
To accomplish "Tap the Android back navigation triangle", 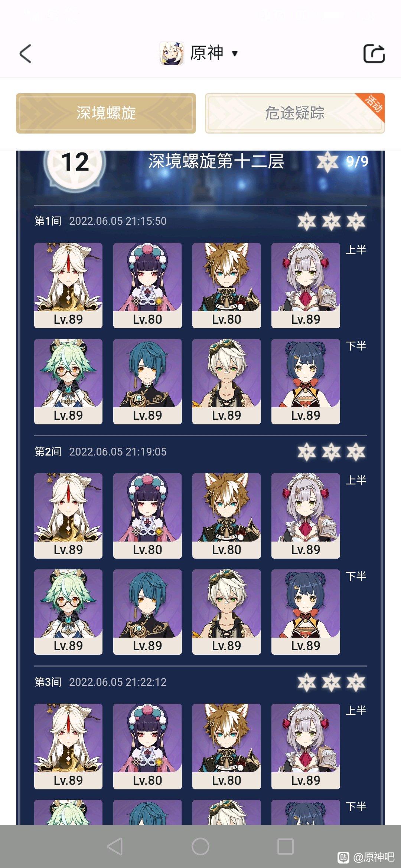I will point(115,846).
